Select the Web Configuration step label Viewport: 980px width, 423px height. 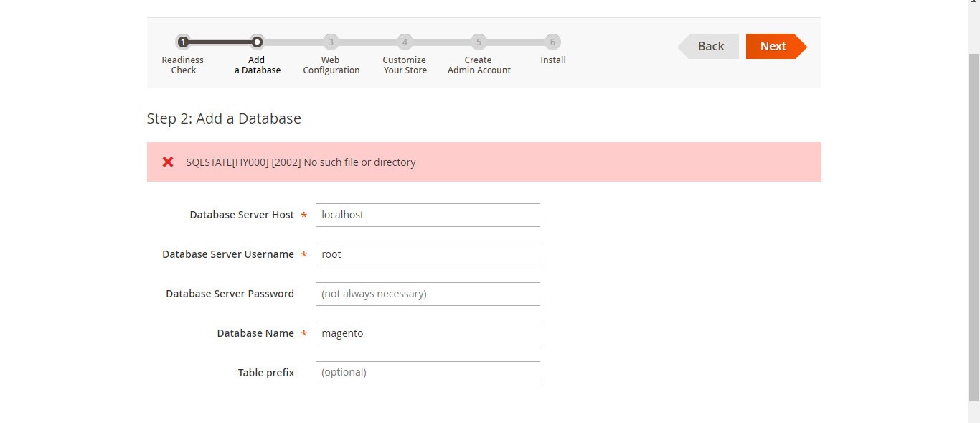pyautogui.click(x=331, y=65)
